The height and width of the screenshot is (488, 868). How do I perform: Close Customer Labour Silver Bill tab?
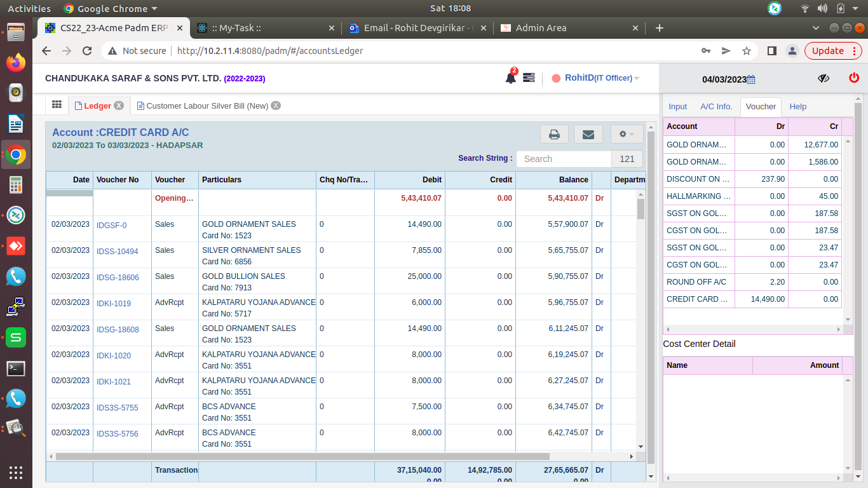point(276,106)
